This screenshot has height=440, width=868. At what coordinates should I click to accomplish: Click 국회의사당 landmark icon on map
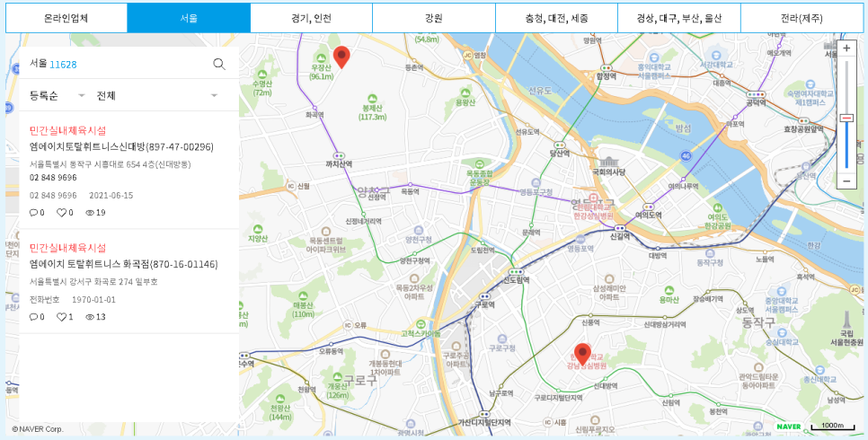[607, 163]
